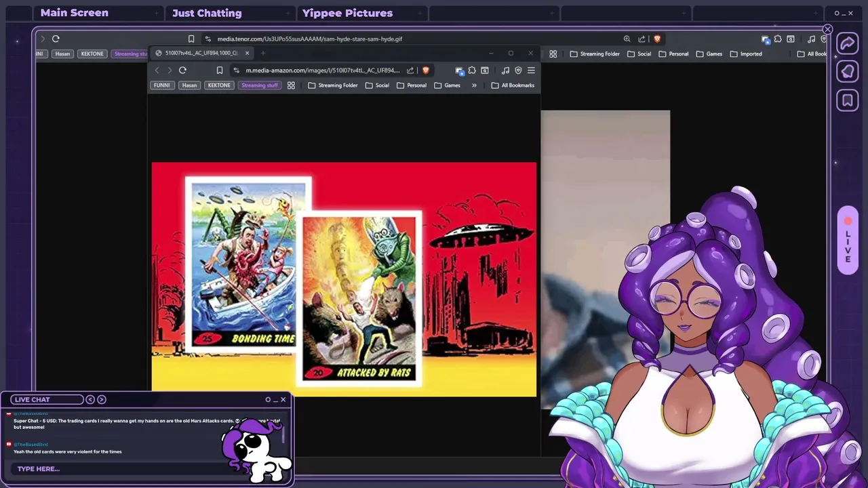Go forward in the front Amazon image window

pyautogui.click(x=170, y=70)
